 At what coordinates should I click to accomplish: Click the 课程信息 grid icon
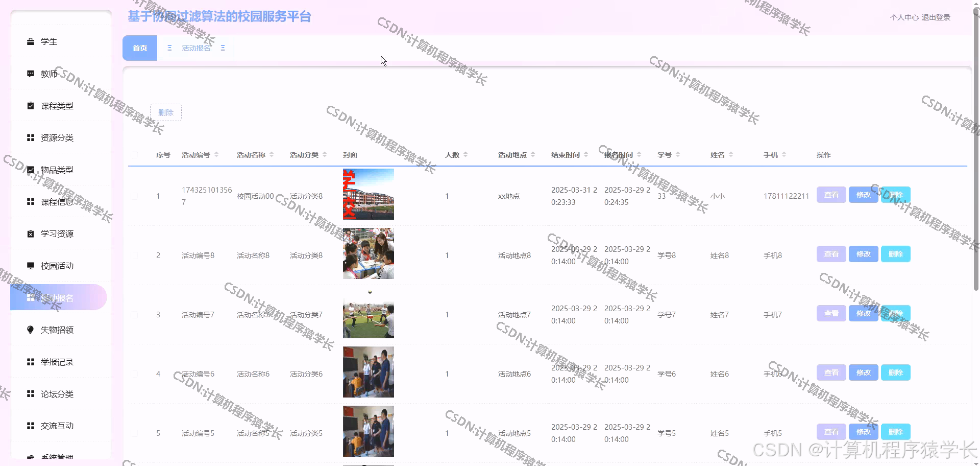[x=31, y=202]
